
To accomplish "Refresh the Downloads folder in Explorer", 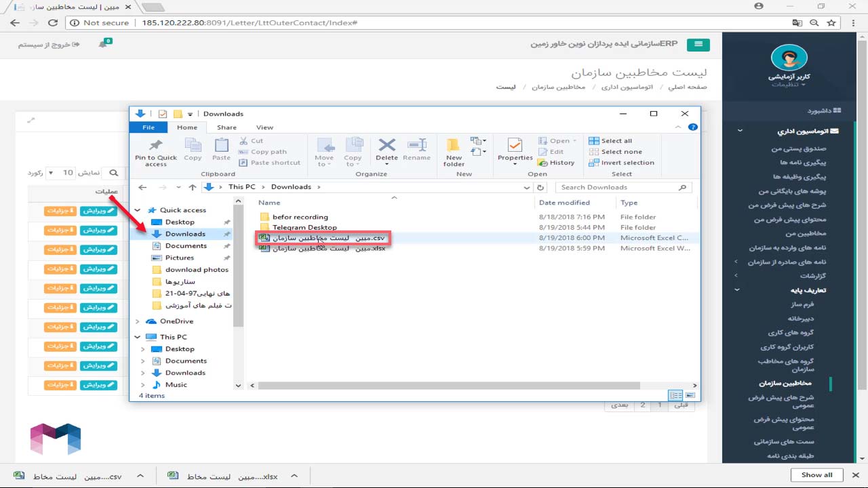I will (540, 187).
